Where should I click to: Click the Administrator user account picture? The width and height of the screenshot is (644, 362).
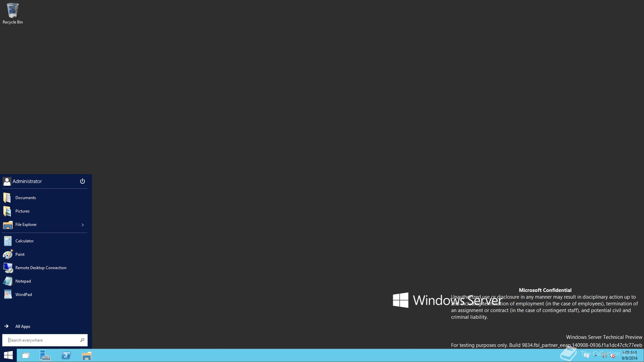[x=7, y=181]
